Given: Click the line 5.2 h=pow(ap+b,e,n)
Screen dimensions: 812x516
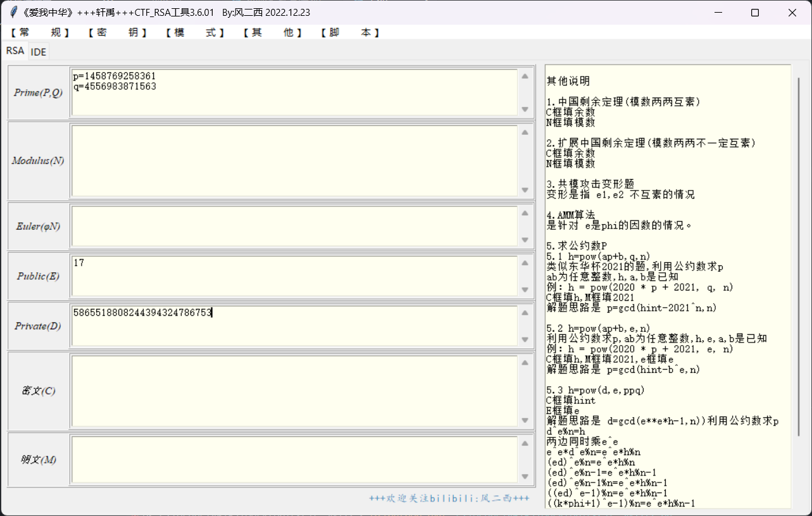Looking at the screenshot, I should (x=599, y=328).
